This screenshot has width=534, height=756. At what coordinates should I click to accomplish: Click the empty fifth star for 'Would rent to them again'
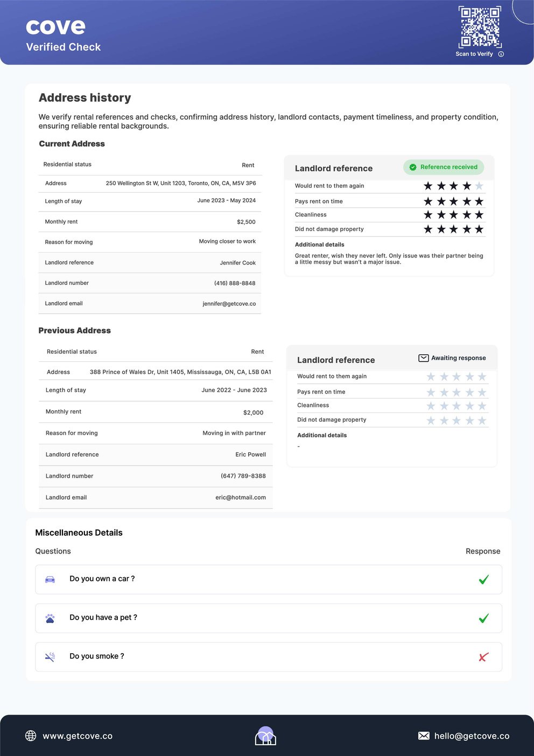479,186
